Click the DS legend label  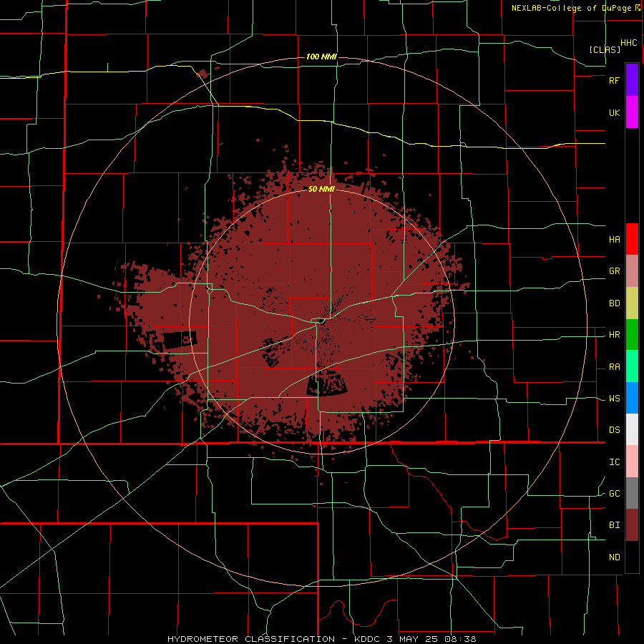click(x=614, y=430)
